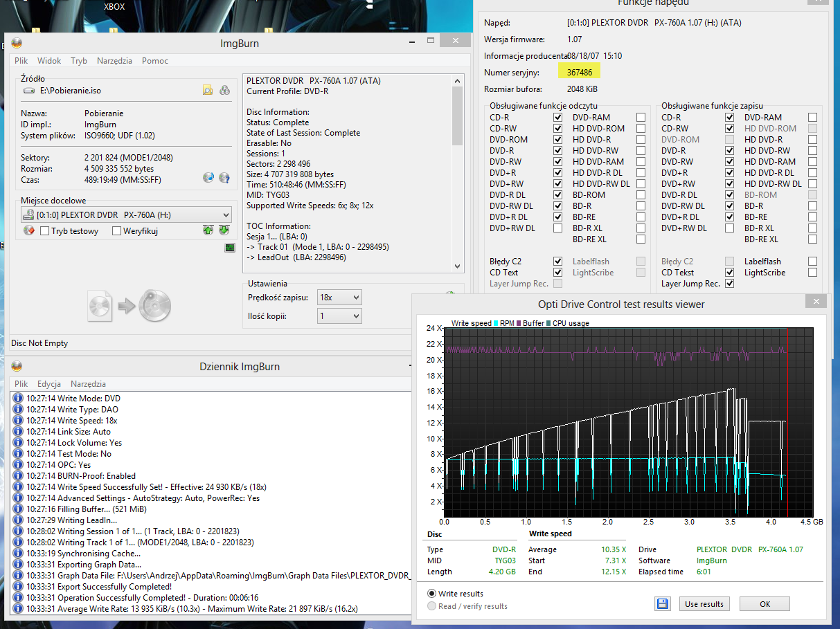Toggle LightScribe checkbox in write functions
This screenshot has width=840, height=629.
click(x=813, y=273)
